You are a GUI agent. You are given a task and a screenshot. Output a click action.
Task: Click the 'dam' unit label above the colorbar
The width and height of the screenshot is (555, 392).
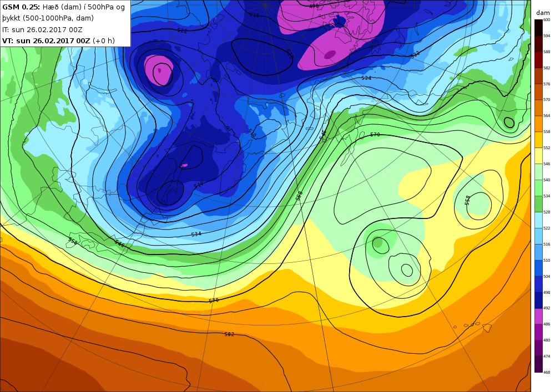pyautogui.click(x=543, y=13)
